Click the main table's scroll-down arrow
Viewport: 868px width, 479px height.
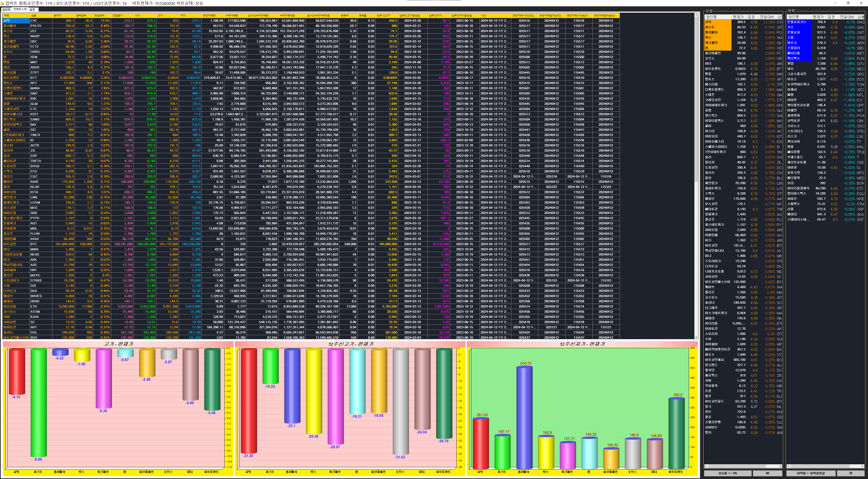[696, 336]
